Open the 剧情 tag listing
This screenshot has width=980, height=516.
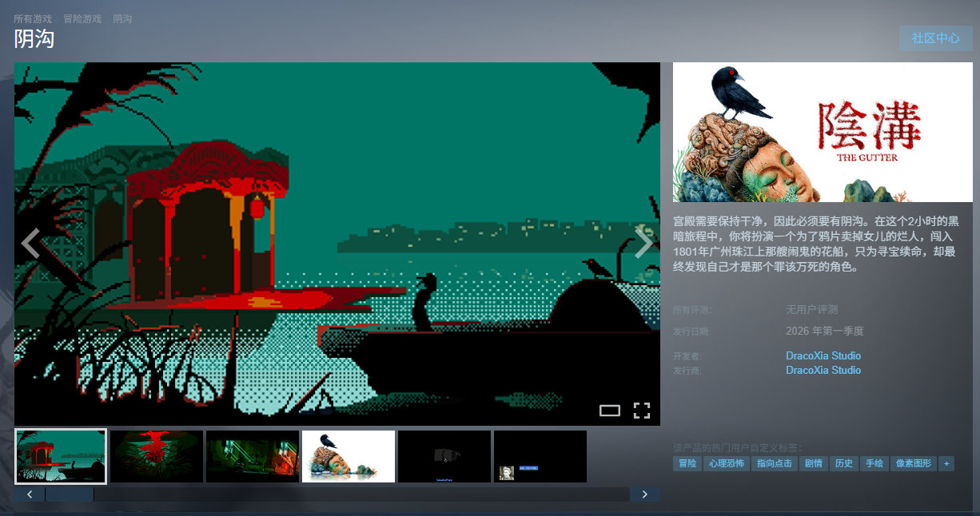(x=813, y=463)
